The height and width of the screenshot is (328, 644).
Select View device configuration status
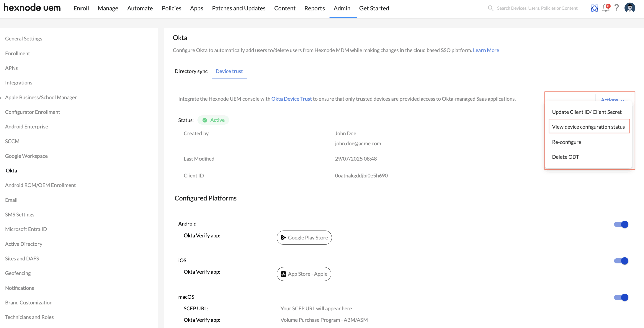[x=588, y=127]
